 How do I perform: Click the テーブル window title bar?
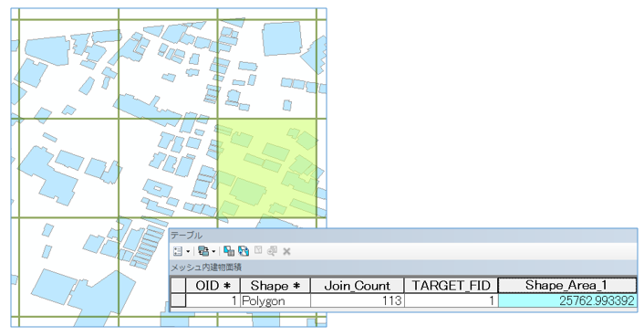pyautogui.click(x=403, y=236)
